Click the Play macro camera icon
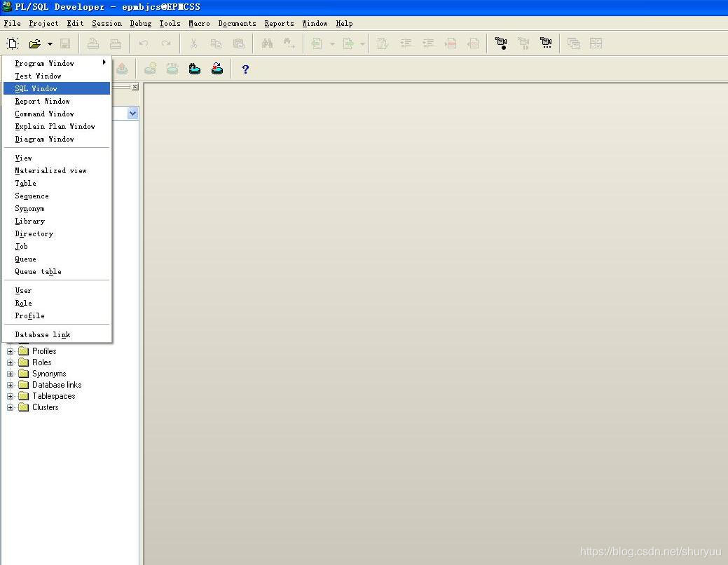 point(523,43)
